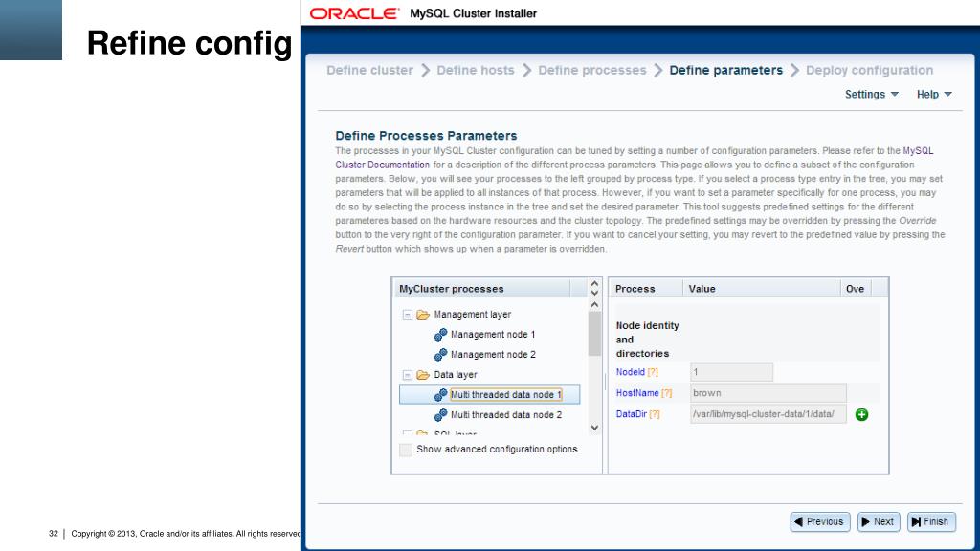
Task: Click the Management node 1 gear icon
Action: click(440, 335)
